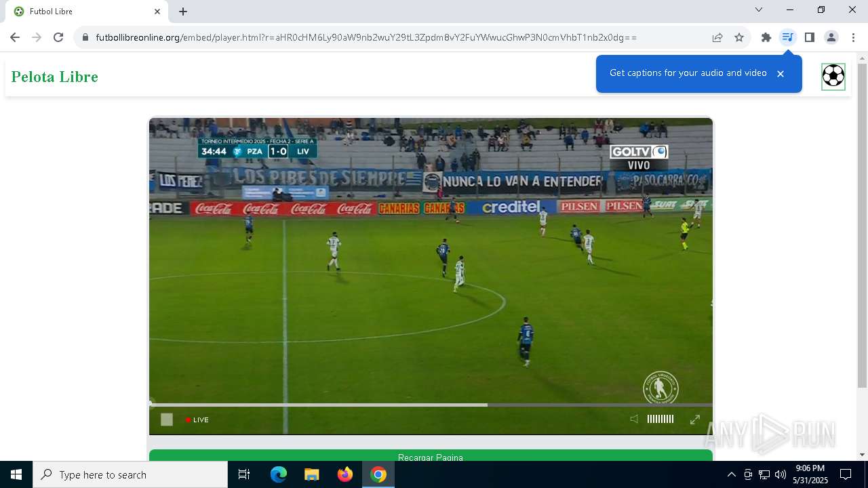Mute the video player volume

[634, 420]
